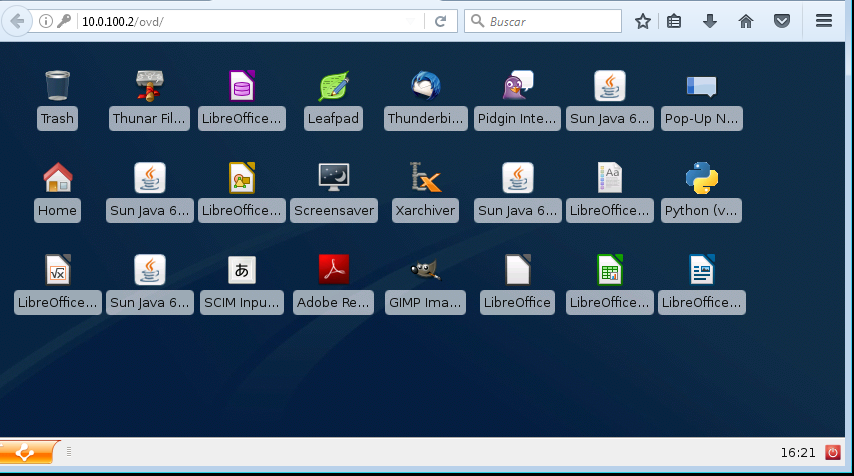Screen dimensions: 854x476
Task: Open the desktop applications start menu
Action: (29, 453)
